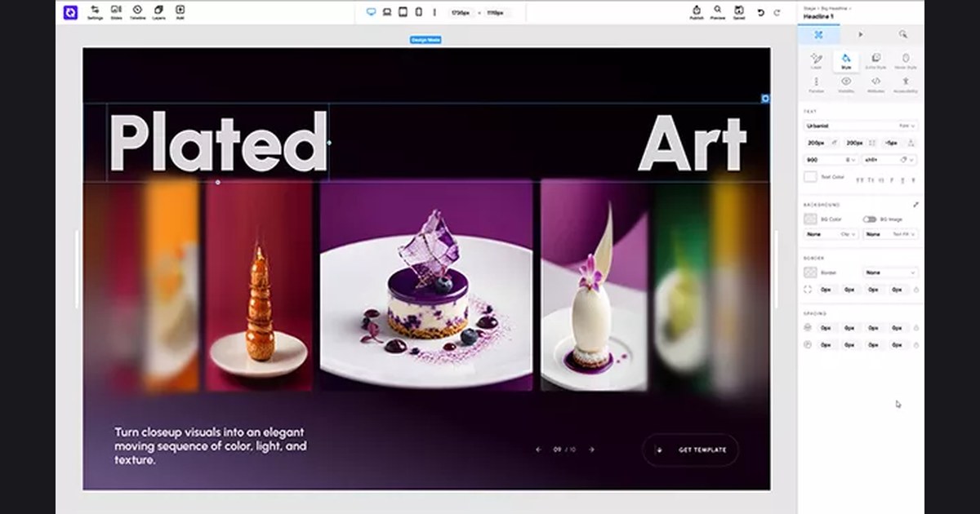The image size is (980, 514).
Task: Open the Attributes options
Action: tap(875, 85)
